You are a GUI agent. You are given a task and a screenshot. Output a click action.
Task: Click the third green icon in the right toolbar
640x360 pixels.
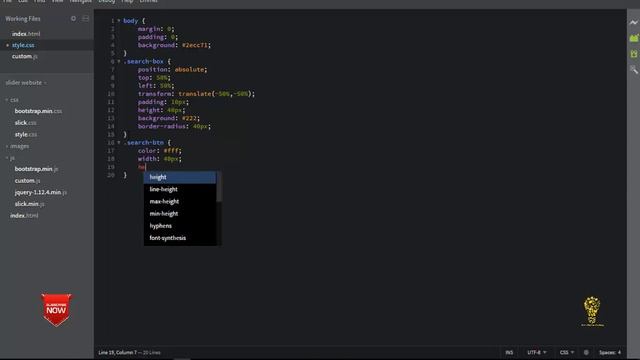tap(633, 53)
